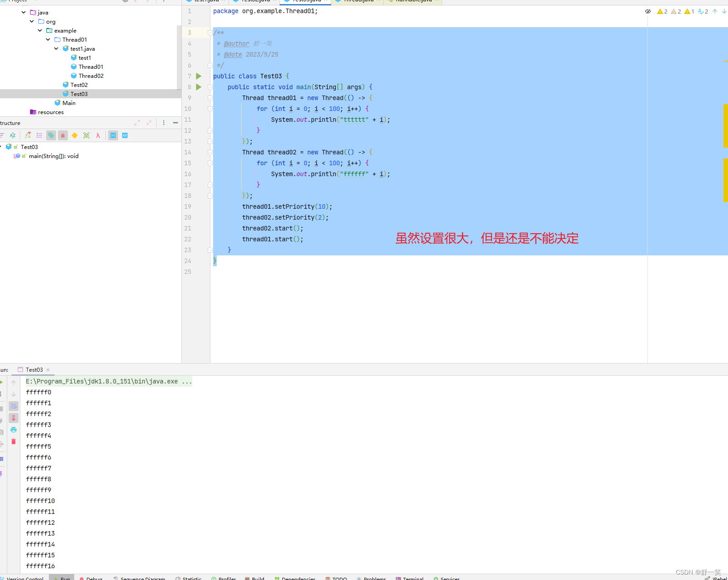Image resolution: width=728 pixels, height=580 pixels.
Task: Open Main class in project tree
Action: (x=69, y=103)
